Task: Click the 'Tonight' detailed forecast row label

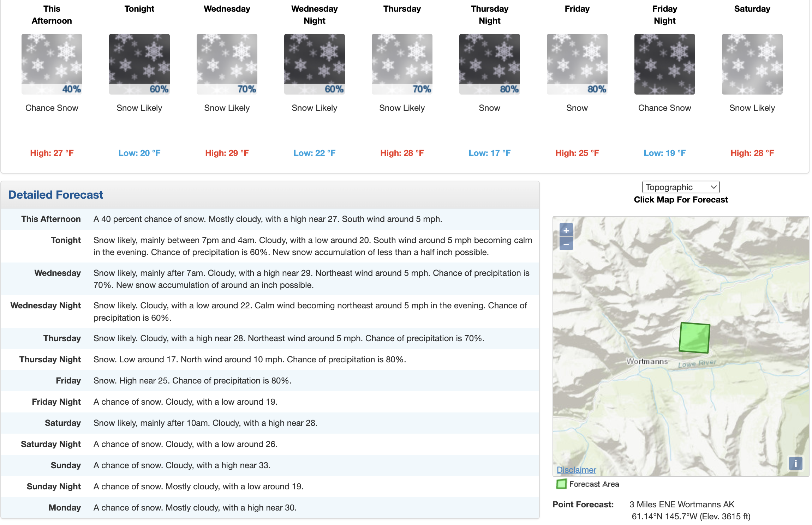Action: pyautogui.click(x=66, y=240)
